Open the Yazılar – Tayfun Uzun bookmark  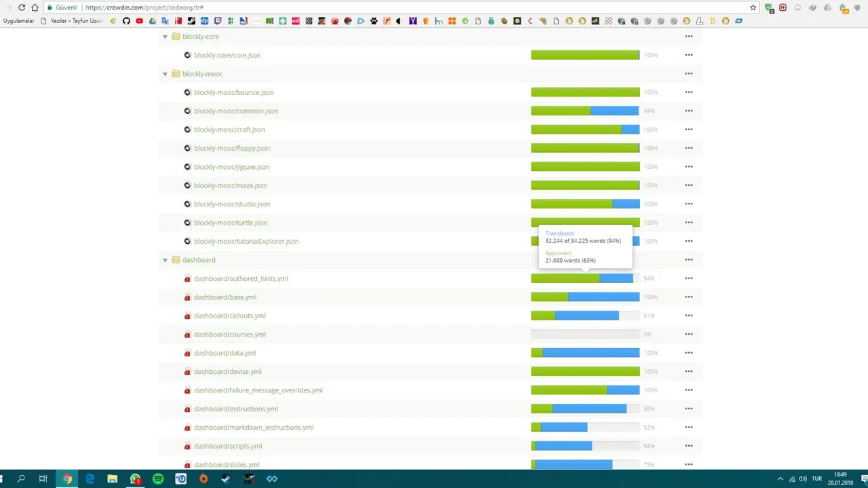click(73, 21)
